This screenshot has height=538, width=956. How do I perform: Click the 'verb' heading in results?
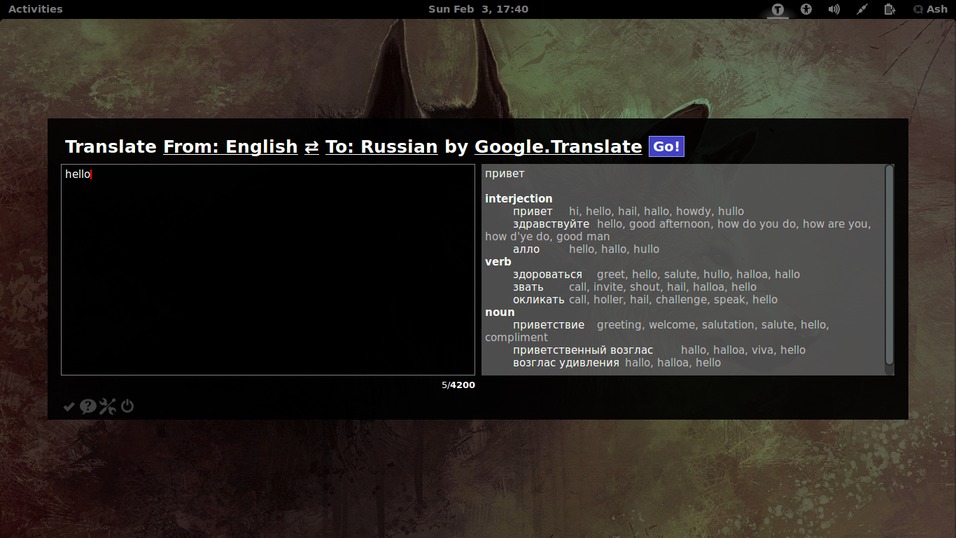point(498,262)
